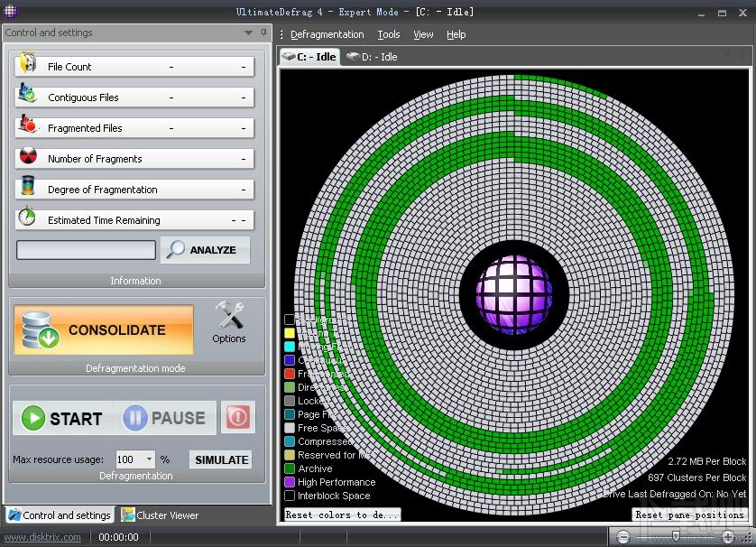Click the blue Contiguous color swatch

[290, 360]
